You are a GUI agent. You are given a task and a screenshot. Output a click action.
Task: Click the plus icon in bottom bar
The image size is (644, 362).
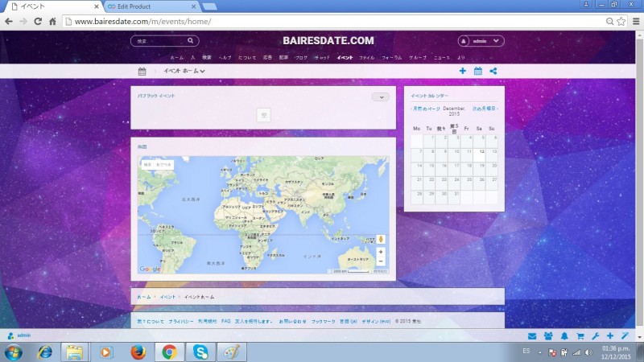pos(610,336)
